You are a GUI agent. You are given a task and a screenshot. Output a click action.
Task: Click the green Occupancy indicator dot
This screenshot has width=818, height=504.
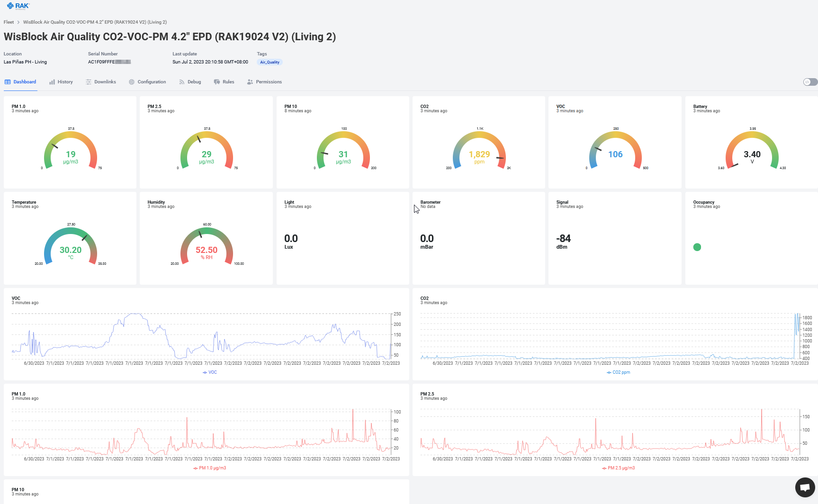pyautogui.click(x=697, y=247)
